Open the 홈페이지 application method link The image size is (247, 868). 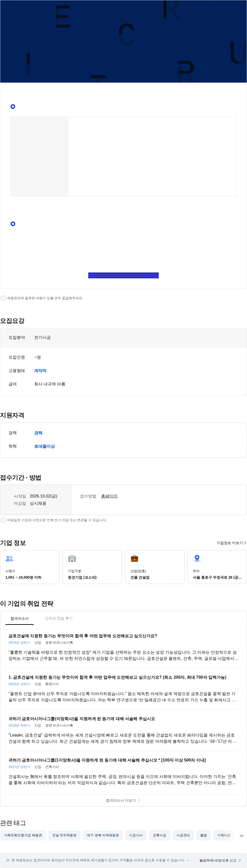(109, 496)
